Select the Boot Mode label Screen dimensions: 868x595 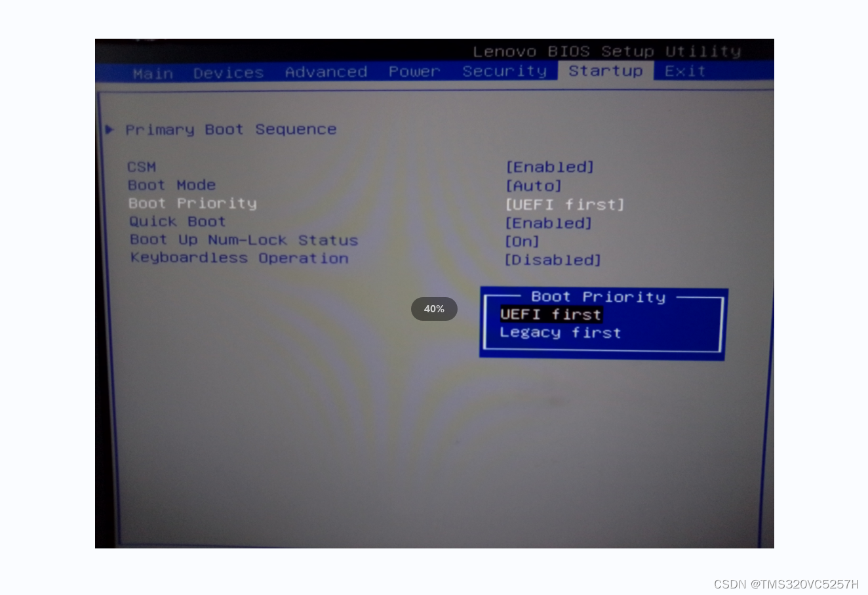tap(172, 185)
